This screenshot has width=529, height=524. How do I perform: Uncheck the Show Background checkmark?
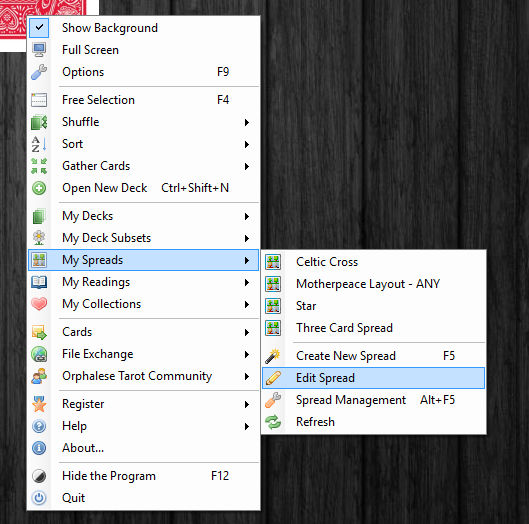point(39,28)
